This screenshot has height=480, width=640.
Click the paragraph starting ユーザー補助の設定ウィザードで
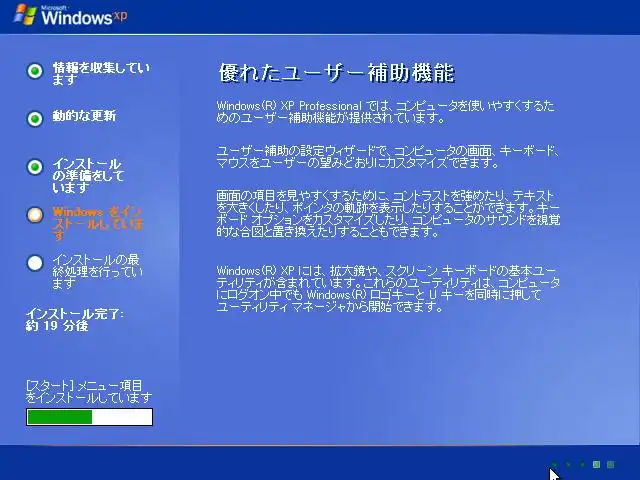(387, 157)
